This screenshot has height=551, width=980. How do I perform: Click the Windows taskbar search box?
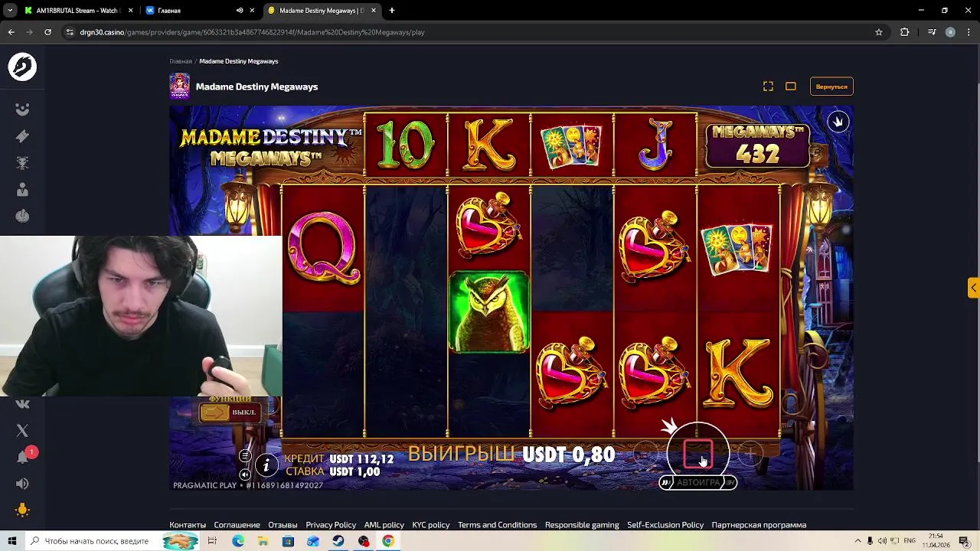(113, 541)
